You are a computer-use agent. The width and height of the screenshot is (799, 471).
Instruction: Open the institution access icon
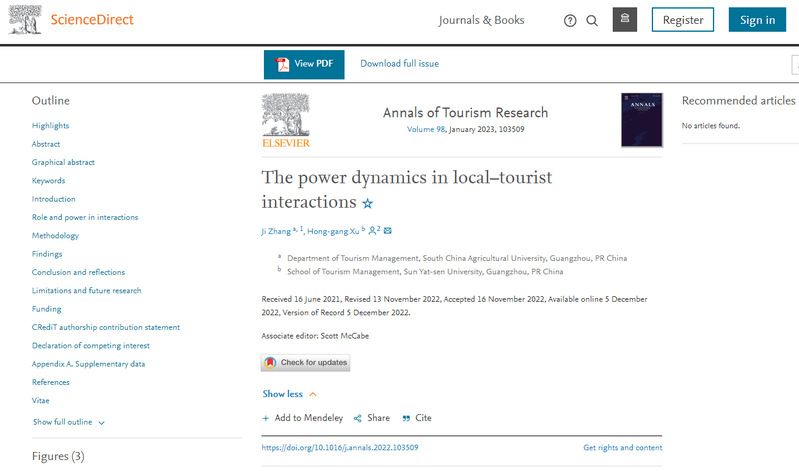tap(625, 20)
